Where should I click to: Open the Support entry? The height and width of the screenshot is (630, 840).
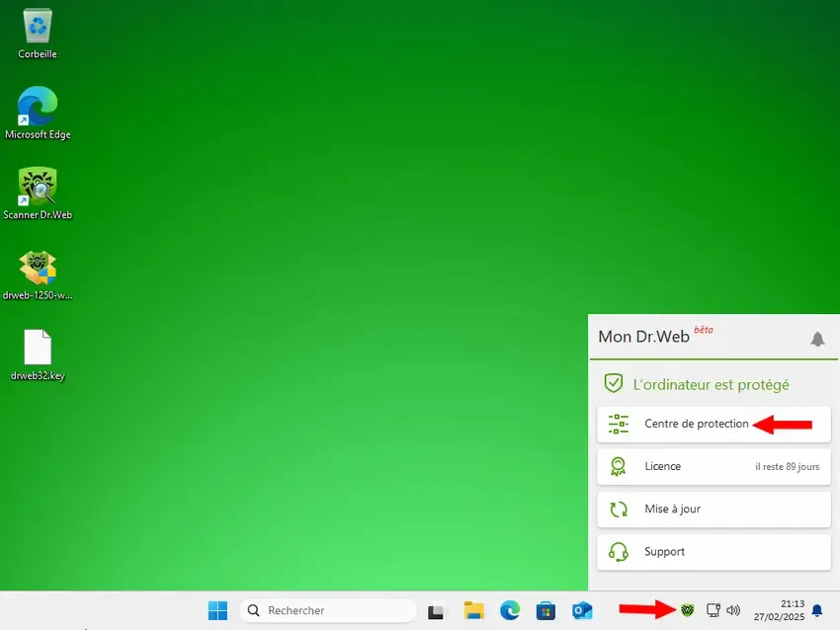click(714, 552)
